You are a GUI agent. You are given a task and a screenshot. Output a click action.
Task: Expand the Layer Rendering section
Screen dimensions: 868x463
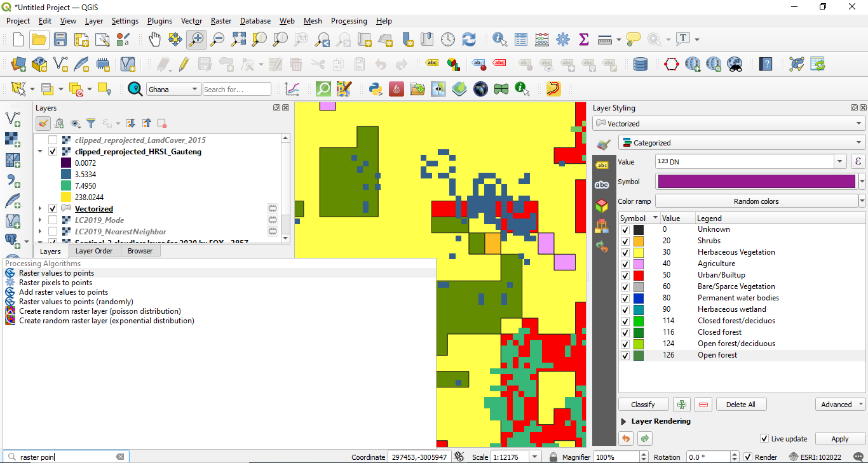click(x=623, y=421)
